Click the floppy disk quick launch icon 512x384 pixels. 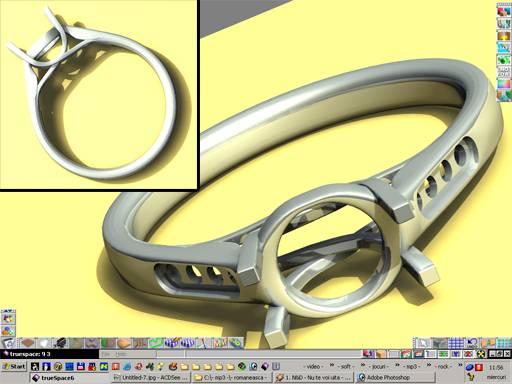81,366
